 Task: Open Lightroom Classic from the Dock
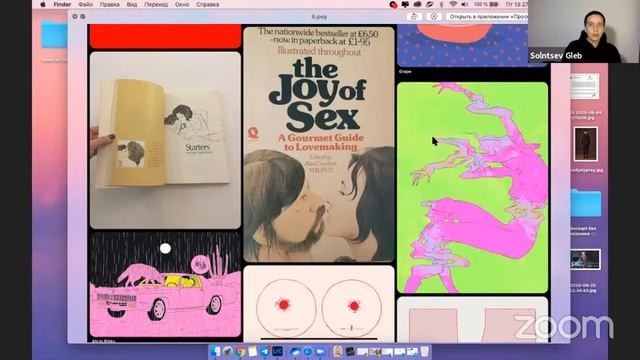point(277,351)
